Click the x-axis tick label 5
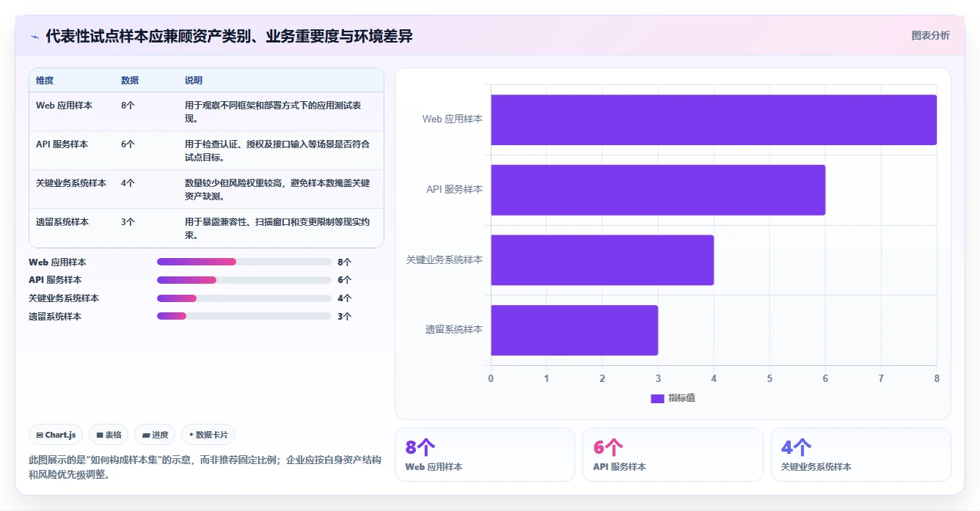Viewport: 980px width, 511px height. coord(769,378)
